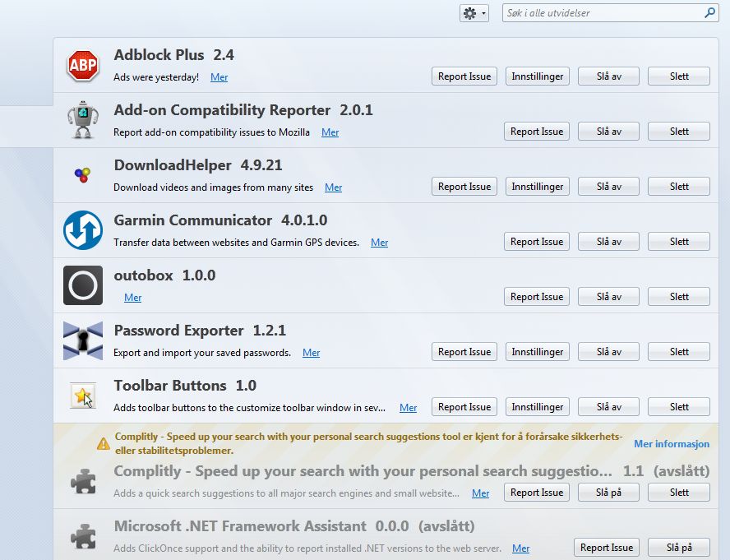Disable Password Exporter with Slå av
Viewport: 730px width, 560px height.
click(608, 352)
